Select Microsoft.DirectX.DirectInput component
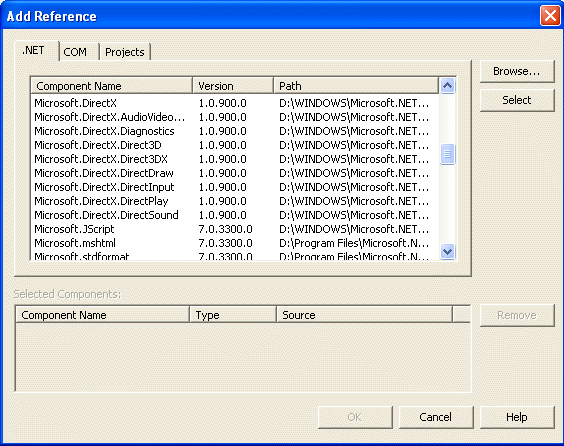This screenshot has width=564, height=446. [235, 187]
